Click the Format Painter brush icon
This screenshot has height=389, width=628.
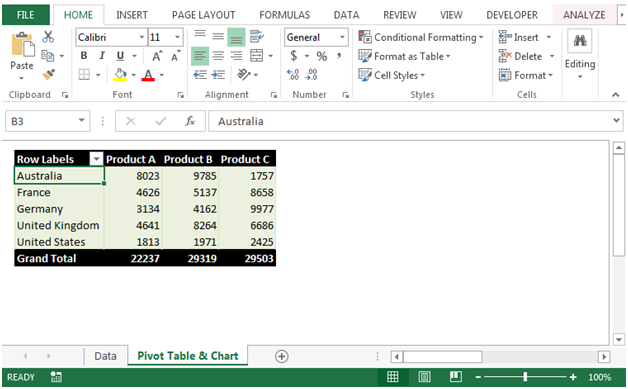48,75
